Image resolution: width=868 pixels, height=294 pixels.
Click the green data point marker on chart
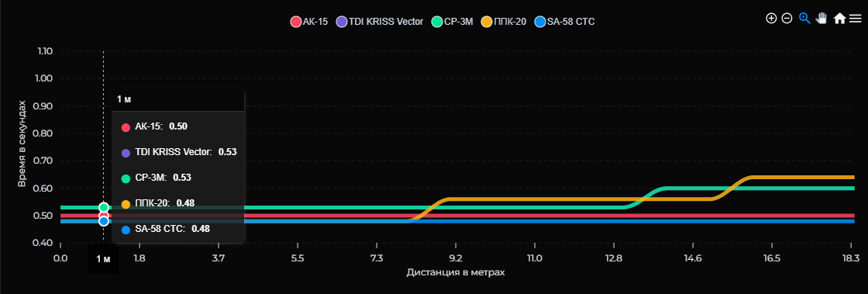104,208
